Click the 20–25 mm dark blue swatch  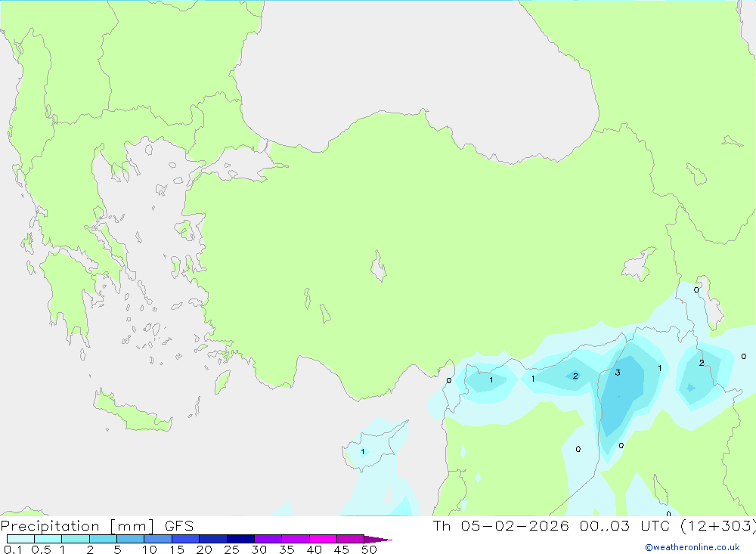213,539
